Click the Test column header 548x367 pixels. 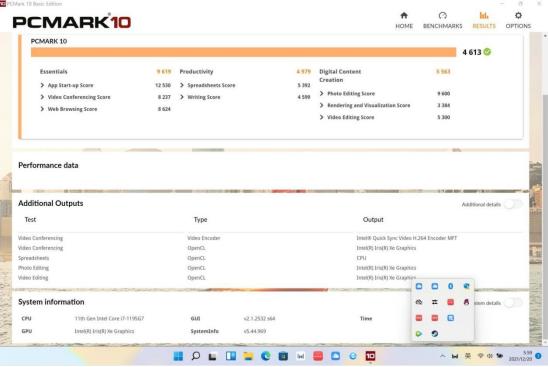click(x=30, y=220)
